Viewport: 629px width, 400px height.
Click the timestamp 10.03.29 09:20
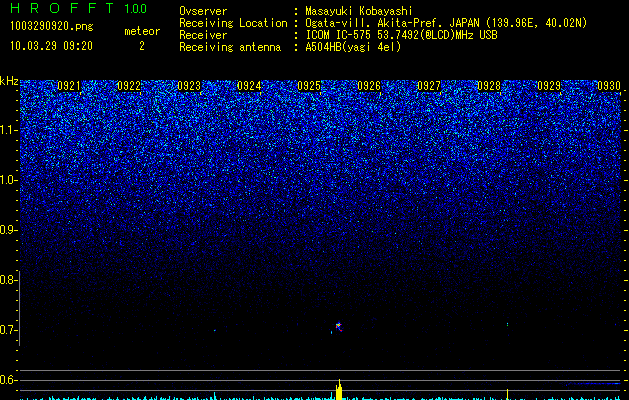click(x=51, y=46)
